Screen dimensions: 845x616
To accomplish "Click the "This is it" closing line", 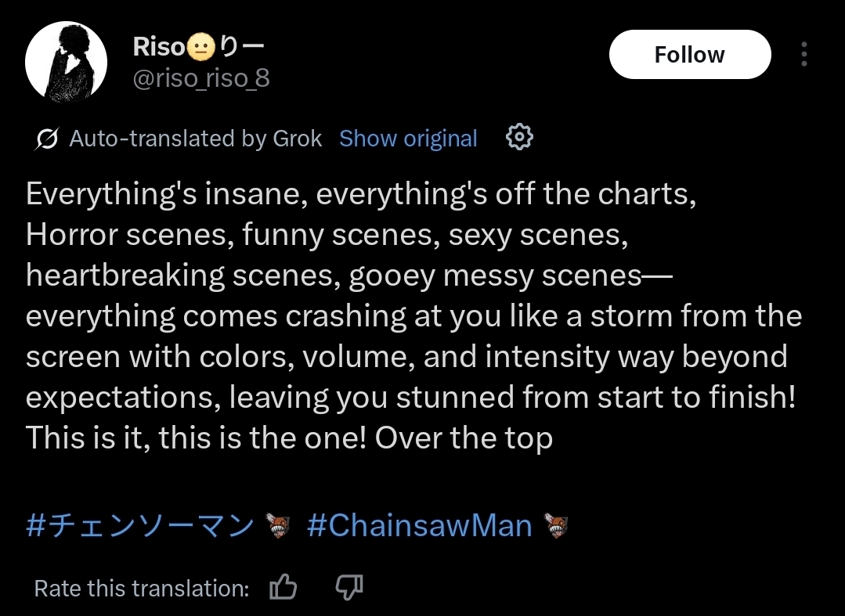I will pyautogui.click(x=289, y=438).
